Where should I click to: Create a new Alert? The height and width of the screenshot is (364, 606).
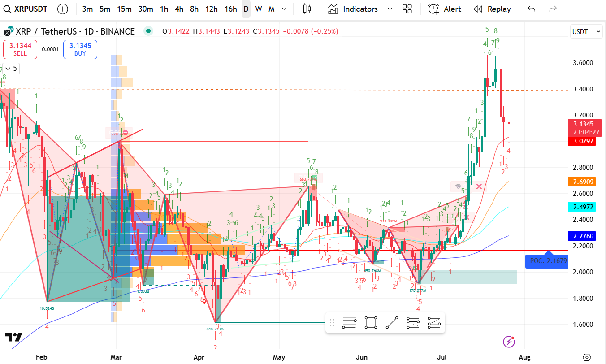pyautogui.click(x=444, y=9)
